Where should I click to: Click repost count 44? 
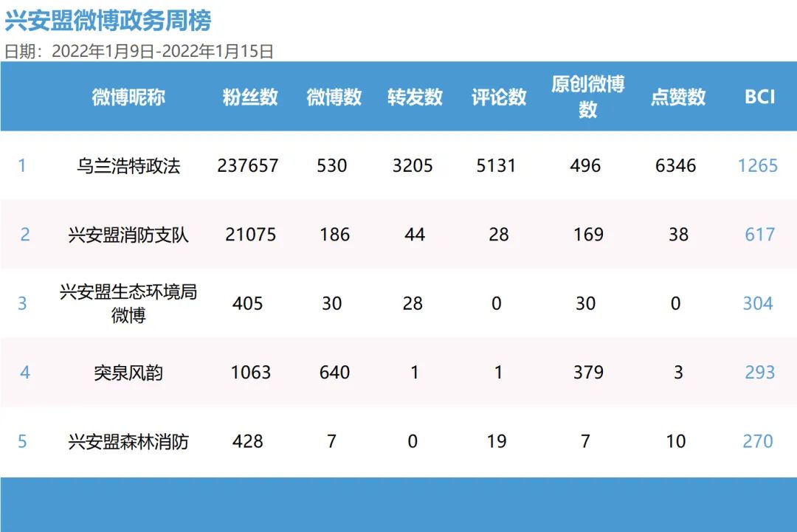coord(415,235)
